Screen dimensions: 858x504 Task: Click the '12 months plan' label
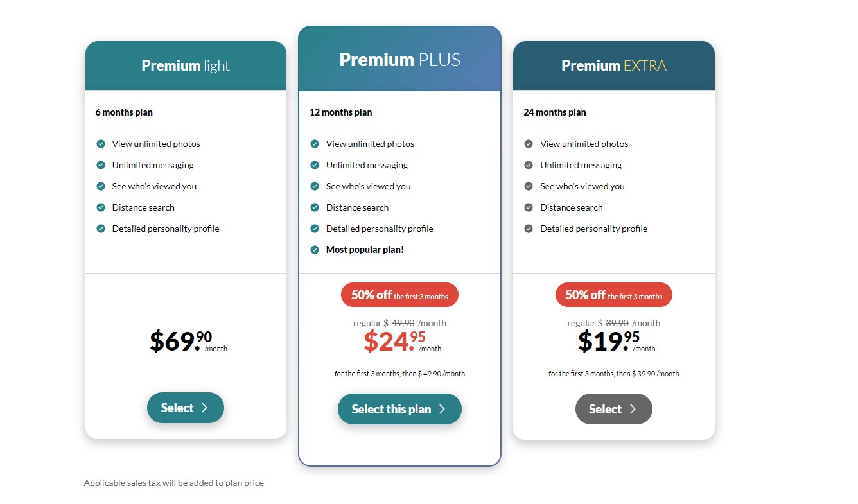[340, 112]
